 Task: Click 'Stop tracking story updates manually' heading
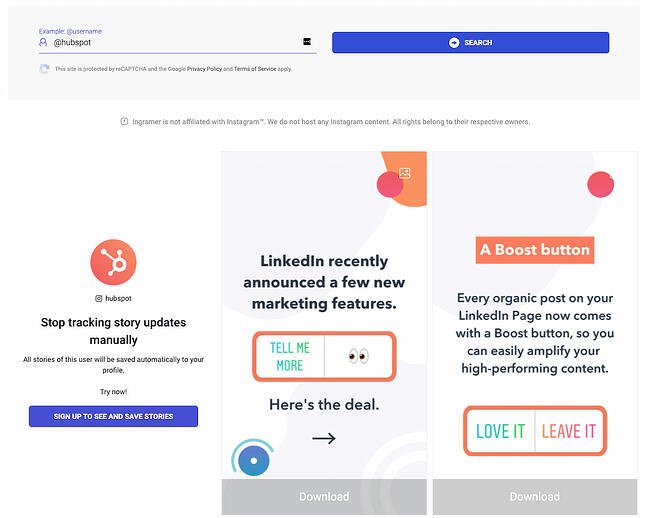[113, 331]
